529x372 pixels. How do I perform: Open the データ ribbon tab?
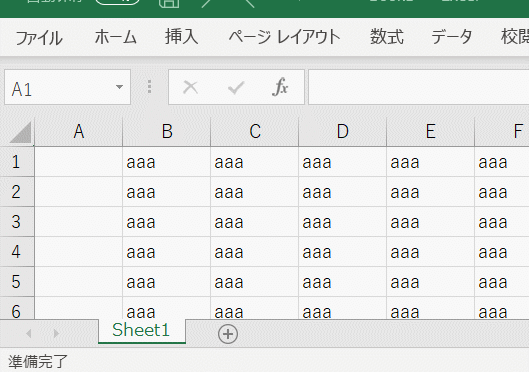point(451,37)
